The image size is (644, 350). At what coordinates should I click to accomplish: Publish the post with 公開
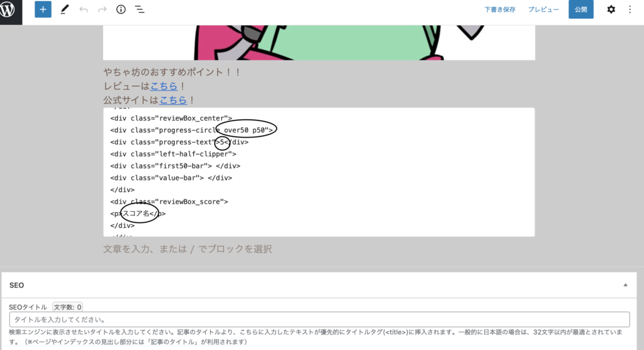(x=580, y=9)
